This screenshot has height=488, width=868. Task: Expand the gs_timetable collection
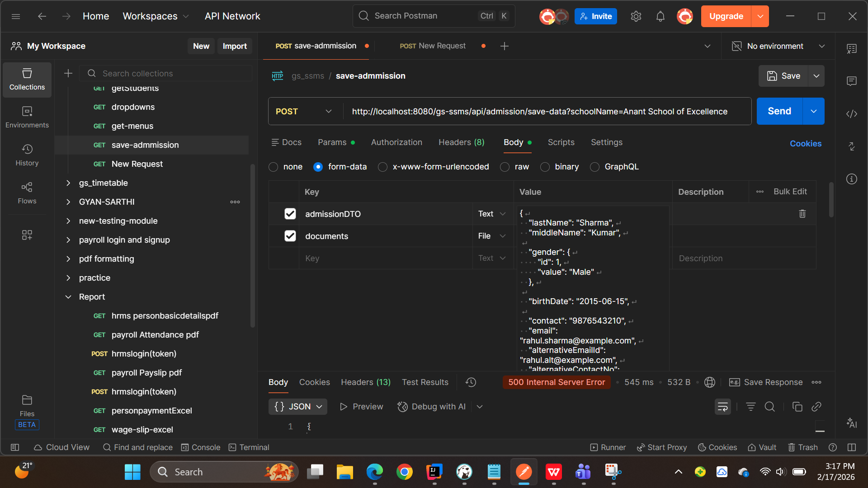coord(68,183)
